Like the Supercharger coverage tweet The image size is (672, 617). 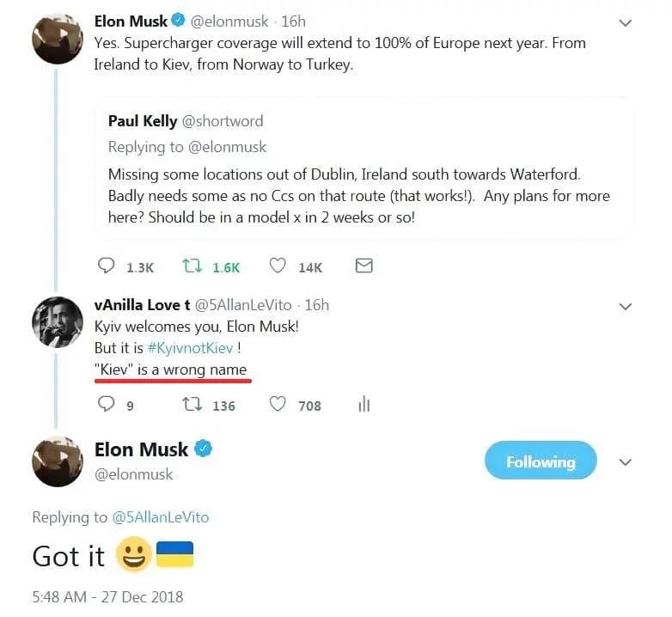tap(278, 266)
